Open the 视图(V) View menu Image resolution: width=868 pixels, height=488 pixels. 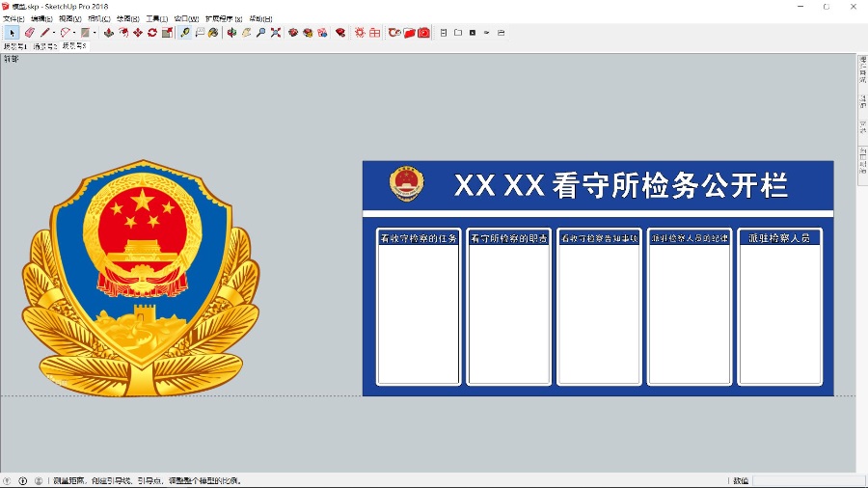tap(70, 19)
